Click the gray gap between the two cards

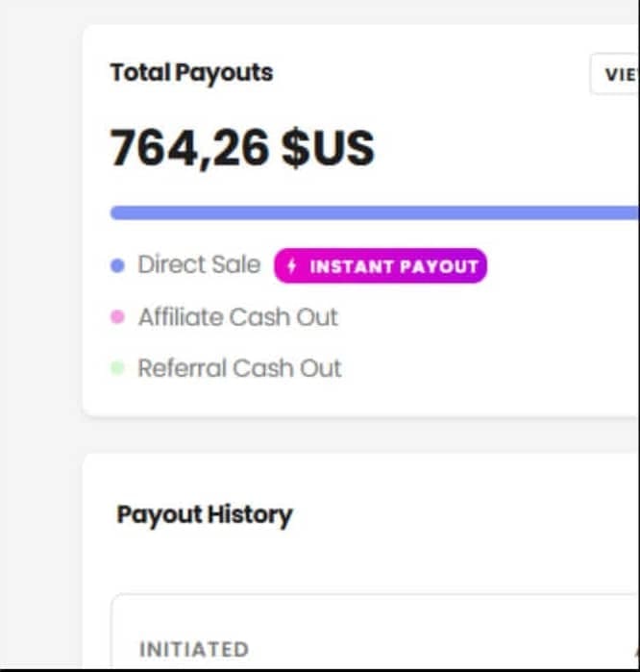tap(359, 435)
